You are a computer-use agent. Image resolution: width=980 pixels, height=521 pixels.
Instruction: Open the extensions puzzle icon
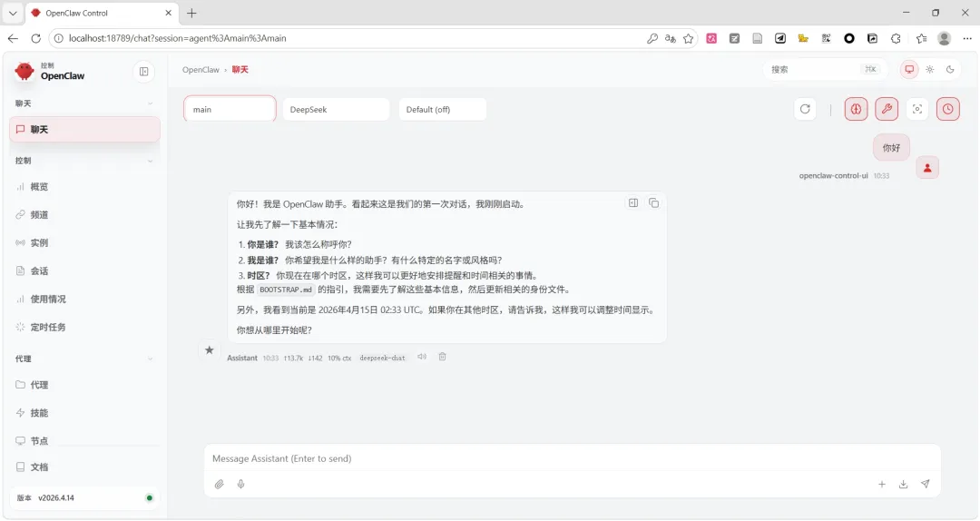pyautogui.click(x=896, y=38)
